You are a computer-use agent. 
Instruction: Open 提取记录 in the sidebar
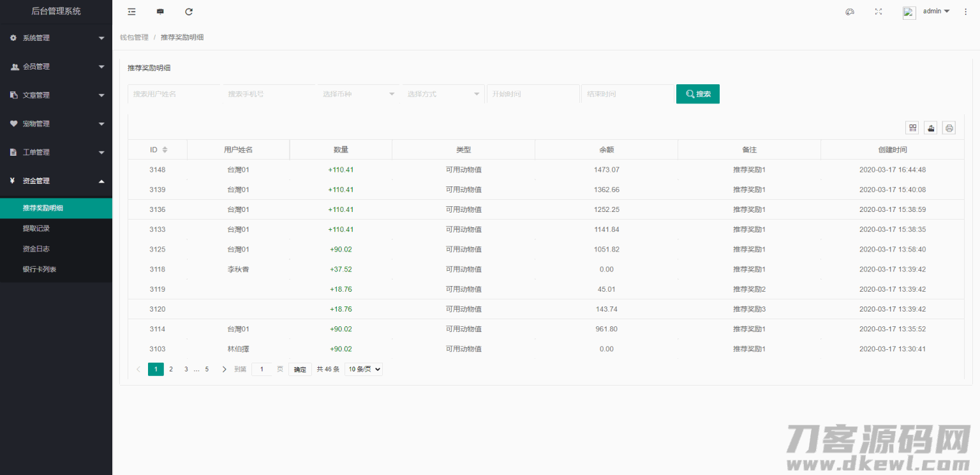click(x=36, y=228)
